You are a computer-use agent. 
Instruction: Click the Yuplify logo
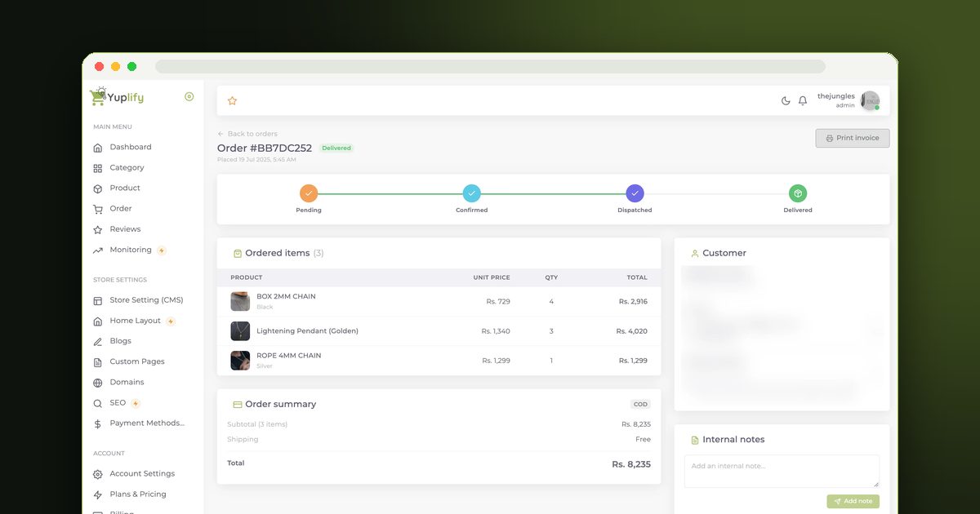point(117,96)
